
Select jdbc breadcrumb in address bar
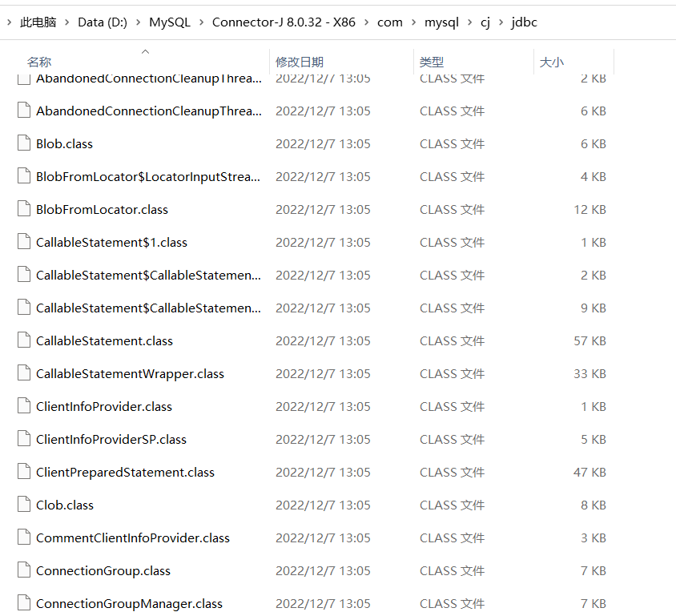coord(525,22)
